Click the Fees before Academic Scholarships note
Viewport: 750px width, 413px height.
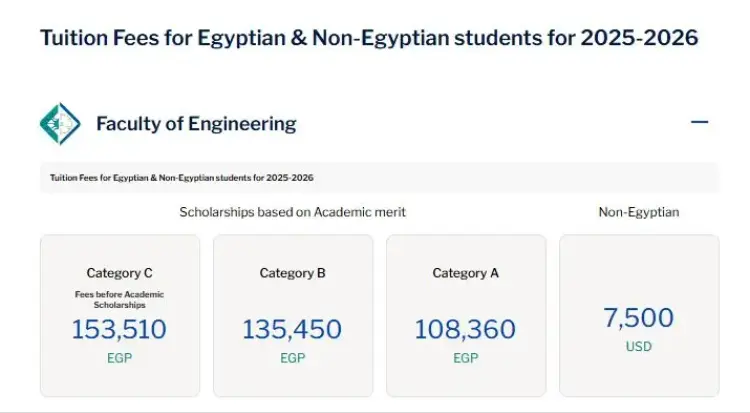[x=120, y=300]
